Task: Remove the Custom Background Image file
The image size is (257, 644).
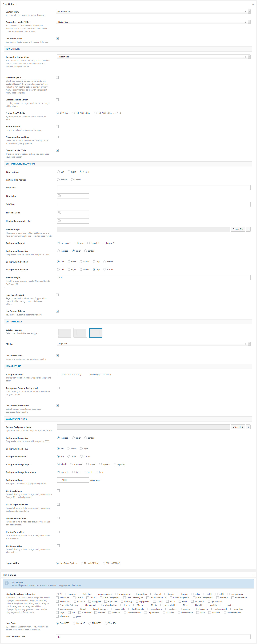Action: pos(248,427)
